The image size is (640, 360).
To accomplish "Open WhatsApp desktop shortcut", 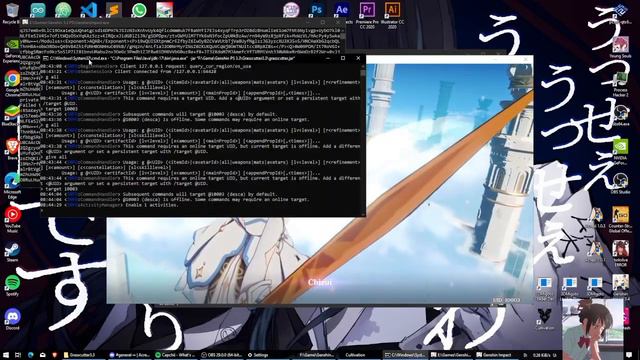I will [x=139, y=10].
